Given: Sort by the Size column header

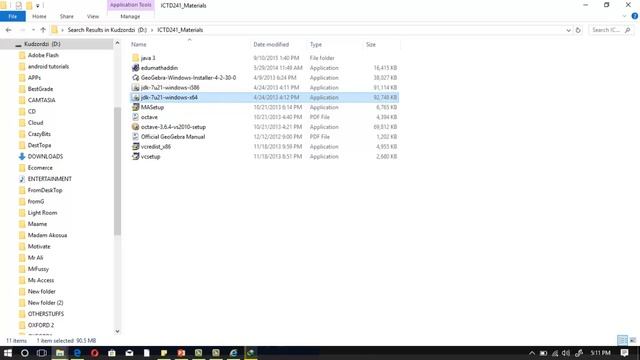Looking at the screenshot, I should tap(381, 44).
